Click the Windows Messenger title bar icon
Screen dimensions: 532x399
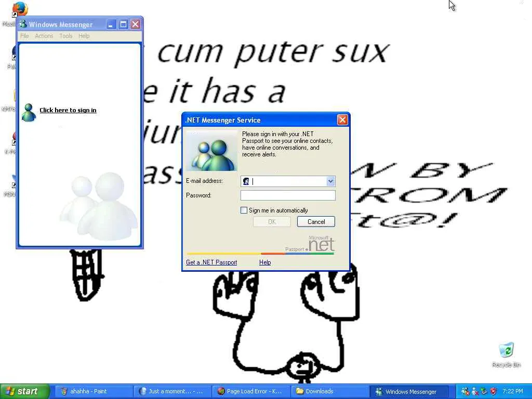(23, 24)
